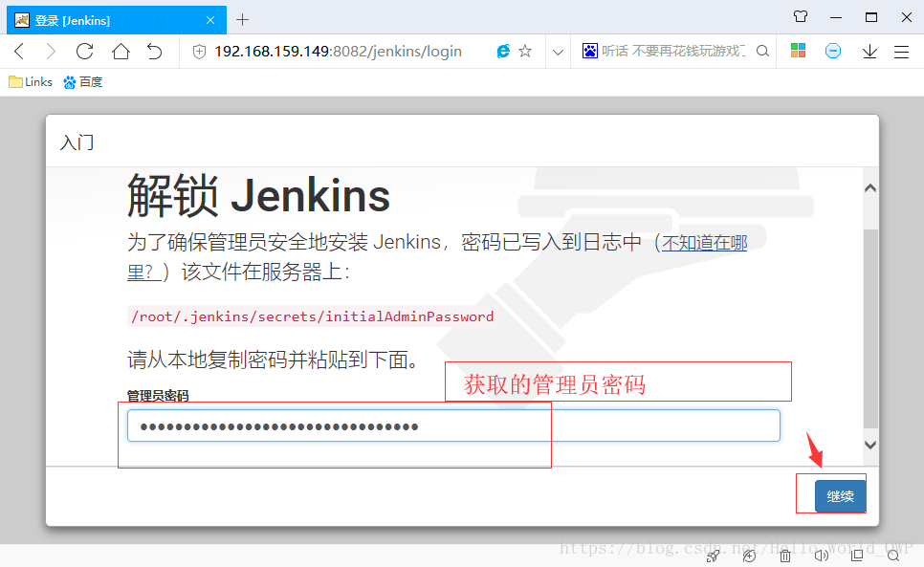Screen dimensions: 924x567
Task: Click the 管理员密码 password field
Action: [x=453, y=425]
